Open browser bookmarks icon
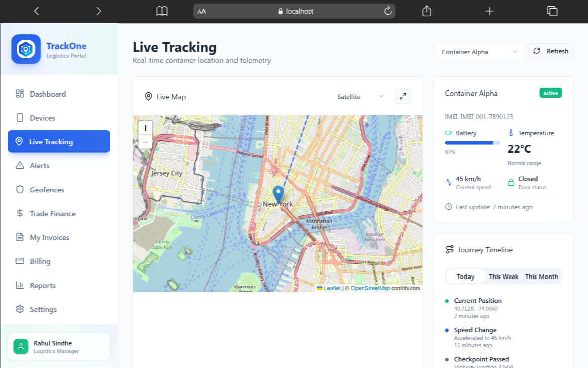 tap(162, 11)
